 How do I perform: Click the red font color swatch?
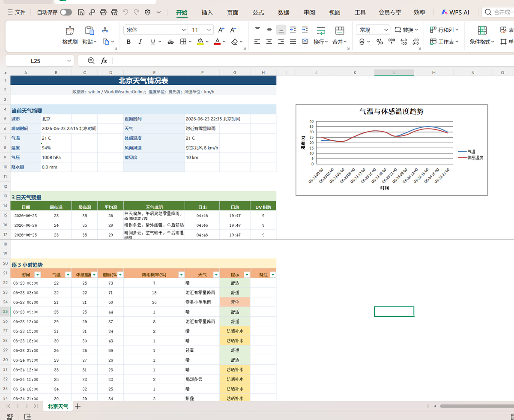[x=217, y=42]
